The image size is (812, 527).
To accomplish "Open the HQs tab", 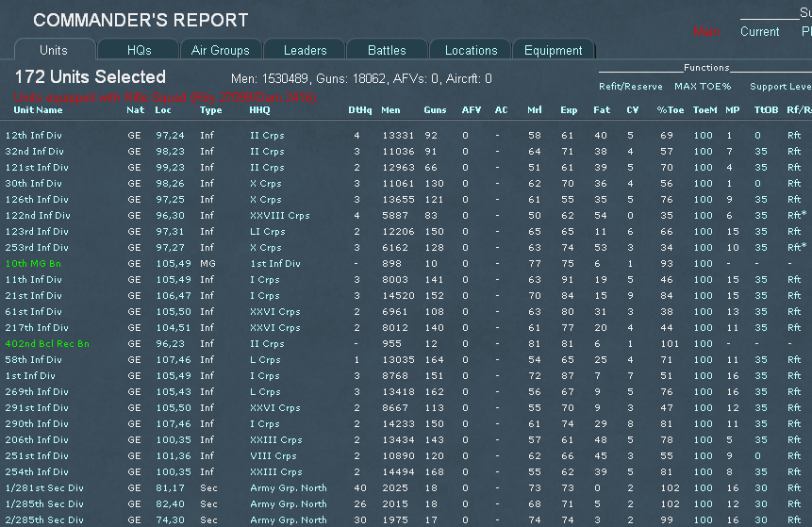I will click(x=139, y=50).
